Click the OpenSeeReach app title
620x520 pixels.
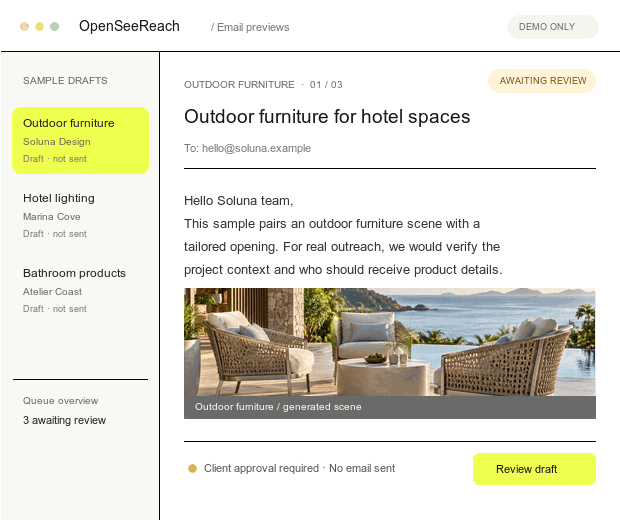129,26
